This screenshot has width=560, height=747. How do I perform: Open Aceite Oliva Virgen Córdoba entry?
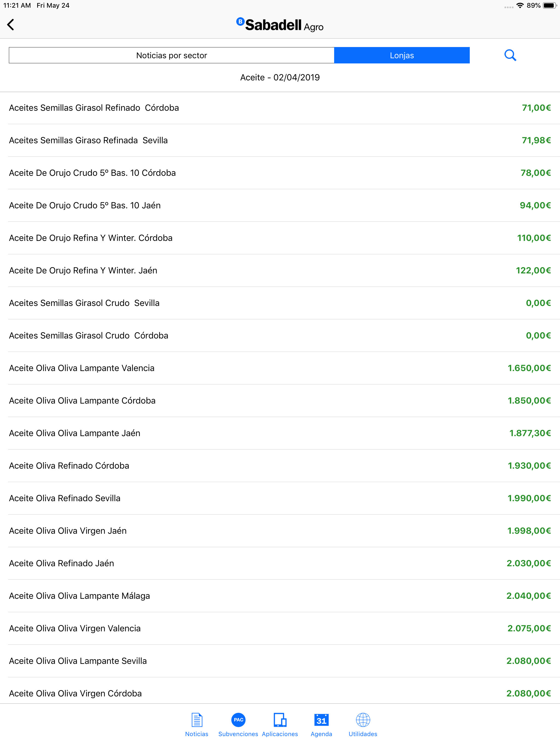tap(280, 694)
